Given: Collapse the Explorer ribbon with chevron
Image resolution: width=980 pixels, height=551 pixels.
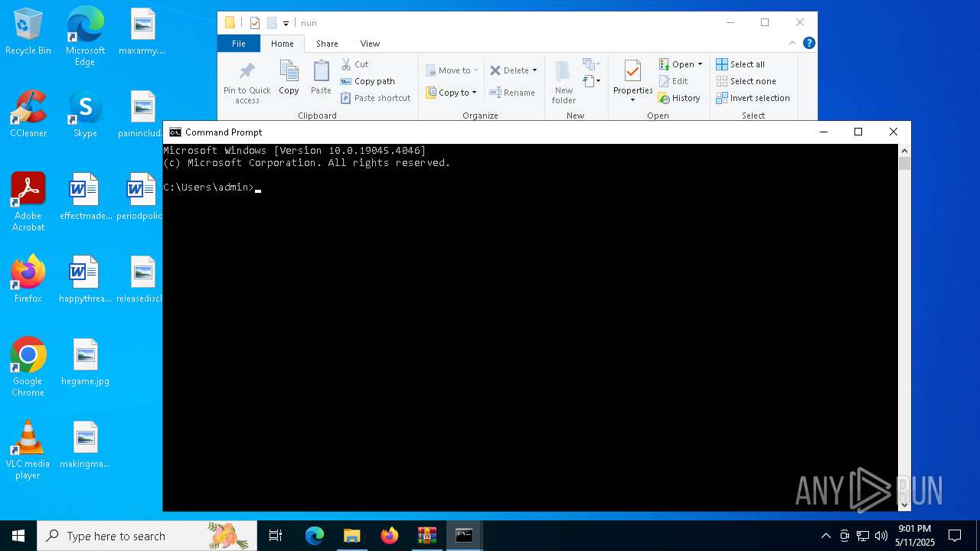Looking at the screenshot, I should [792, 44].
